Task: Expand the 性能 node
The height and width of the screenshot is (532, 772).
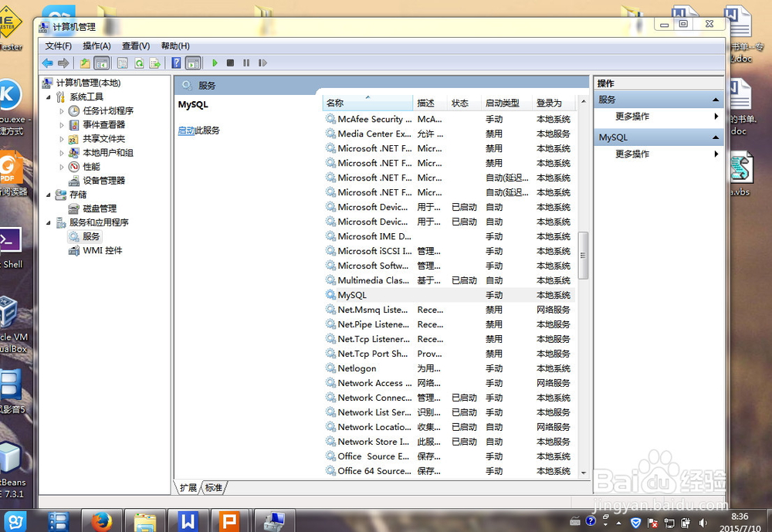Action: pyautogui.click(x=62, y=167)
